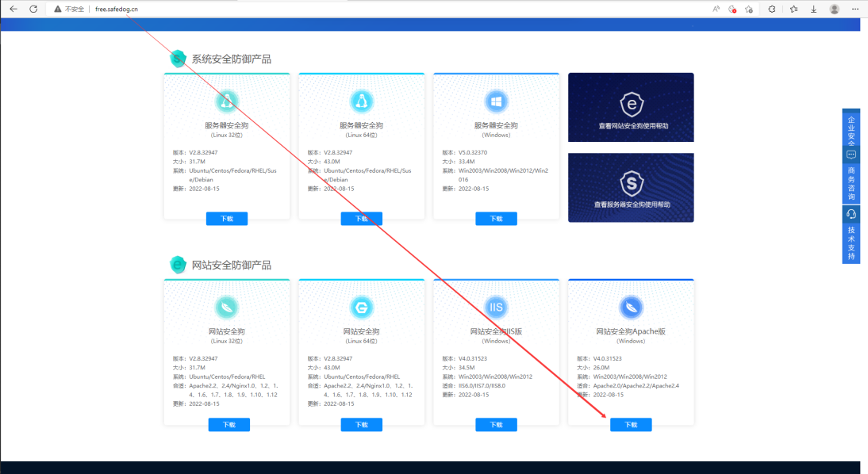Open the read aloud icon in address bar
The width and height of the screenshot is (868, 474).
[716, 9]
